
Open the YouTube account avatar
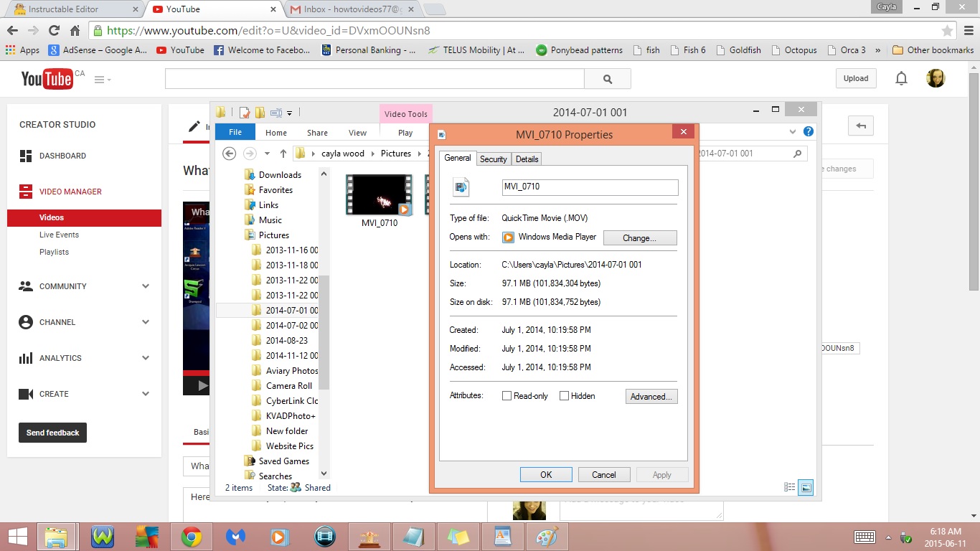pyautogui.click(x=936, y=79)
